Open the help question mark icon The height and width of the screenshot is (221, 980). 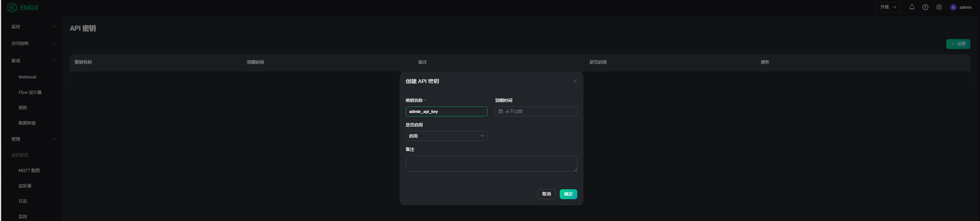pyautogui.click(x=925, y=7)
